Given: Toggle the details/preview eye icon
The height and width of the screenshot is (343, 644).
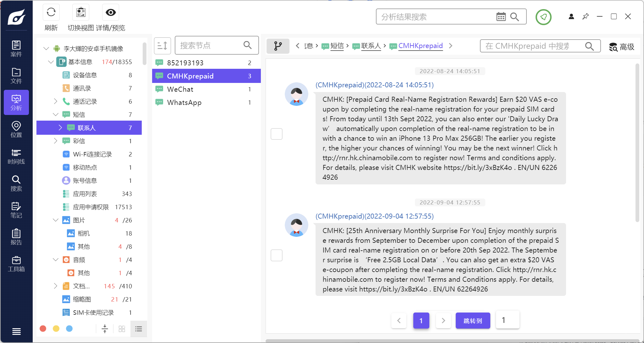Looking at the screenshot, I should pos(111,13).
